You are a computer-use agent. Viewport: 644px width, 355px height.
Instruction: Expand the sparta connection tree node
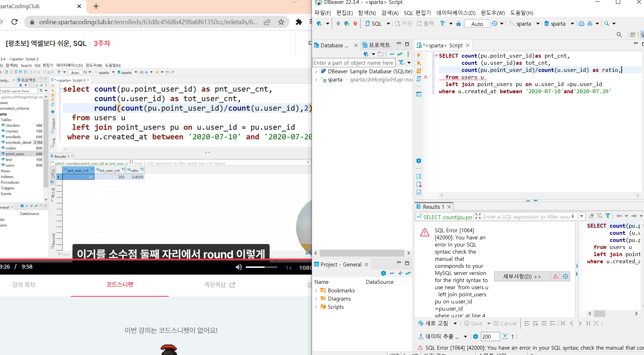(x=316, y=80)
